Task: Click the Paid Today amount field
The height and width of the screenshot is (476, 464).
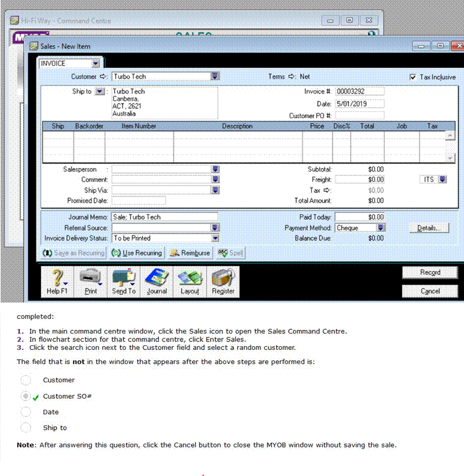Action: pyautogui.click(x=359, y=217)
